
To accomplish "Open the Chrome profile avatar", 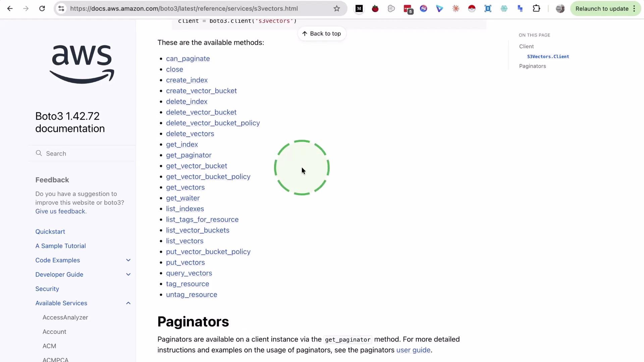I will pos(560,9).
